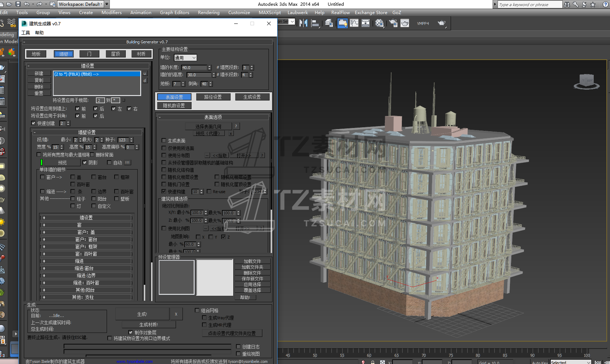Expand the 窗户: 盖 rollout
This screenshot has width=610, height=364.
pos(86,232)
